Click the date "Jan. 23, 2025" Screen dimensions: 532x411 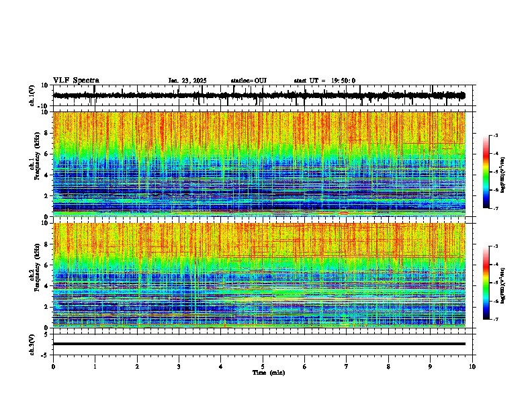187,81
